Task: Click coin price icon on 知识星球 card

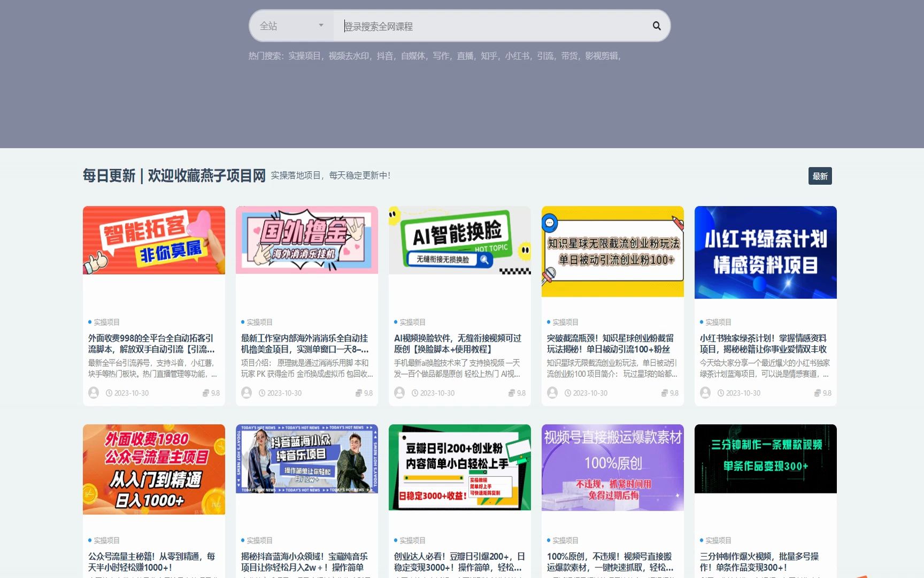Action: [664, 393]
